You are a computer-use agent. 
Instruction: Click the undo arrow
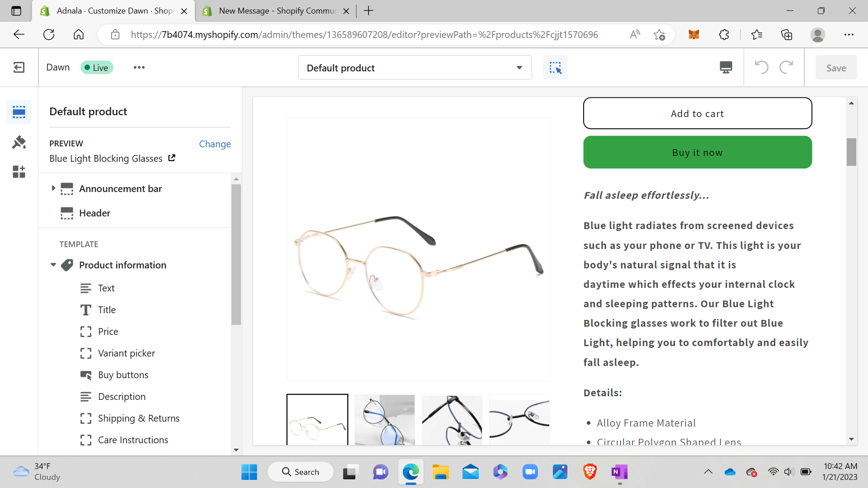point(761,68)
